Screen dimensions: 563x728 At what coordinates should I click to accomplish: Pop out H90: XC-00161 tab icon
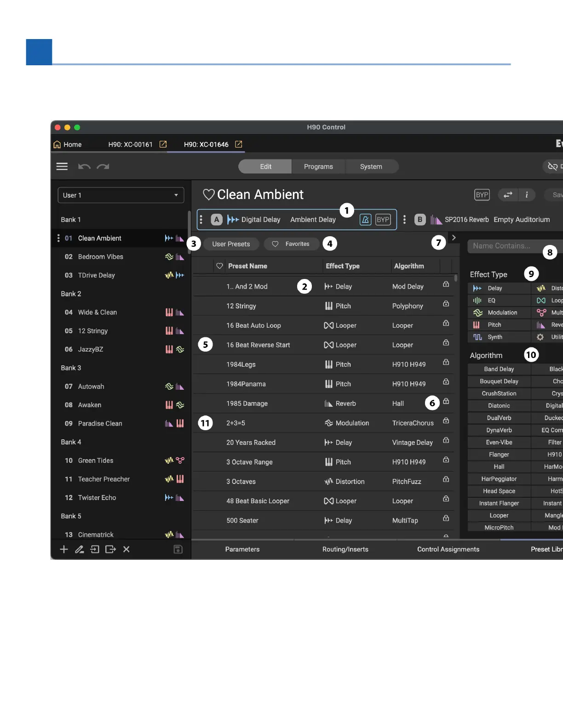click(x=163, y=144)
